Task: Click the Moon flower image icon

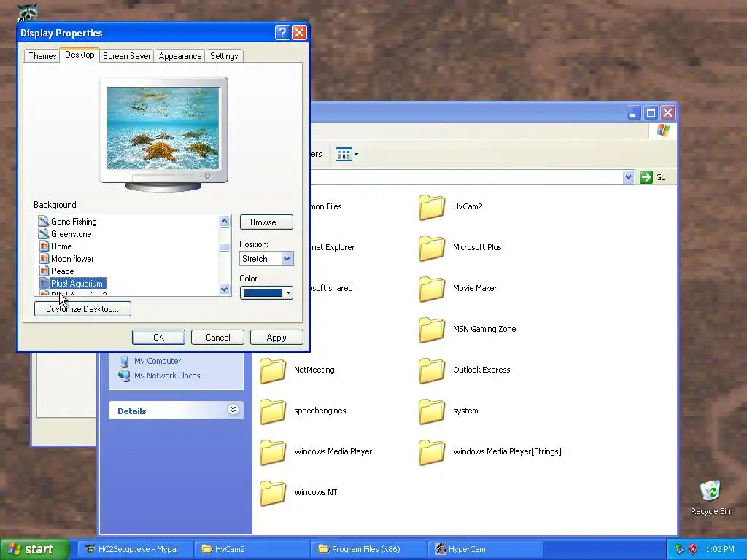Action: point(43,258)
